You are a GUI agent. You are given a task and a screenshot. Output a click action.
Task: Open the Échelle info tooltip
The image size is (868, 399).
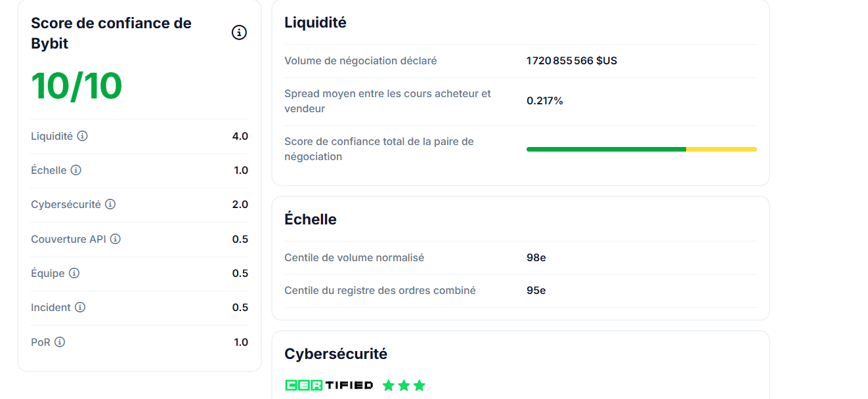[77, 171]
